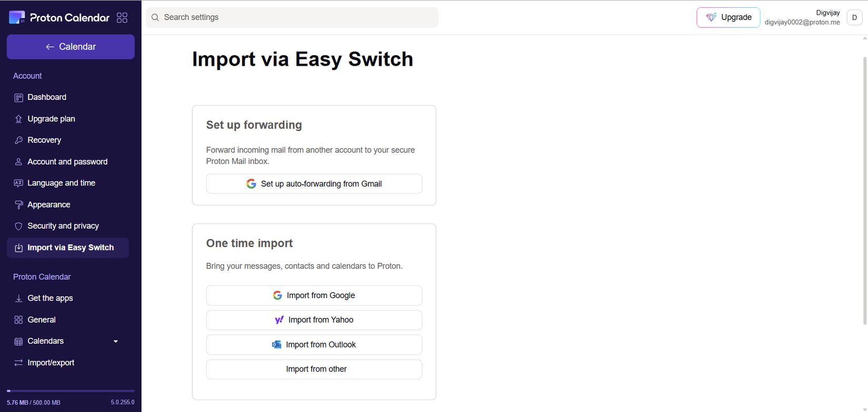Open the Language and time icon

(18, 183)
